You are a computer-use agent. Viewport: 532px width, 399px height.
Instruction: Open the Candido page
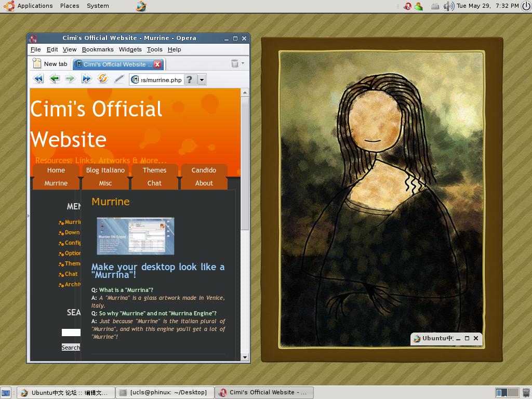coord(204,170)
